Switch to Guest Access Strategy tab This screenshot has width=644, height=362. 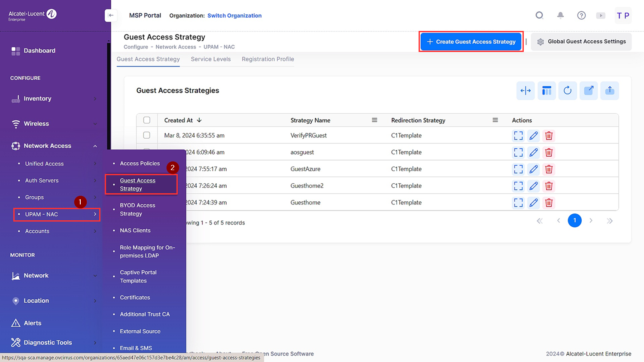click(x=148, y=59)
